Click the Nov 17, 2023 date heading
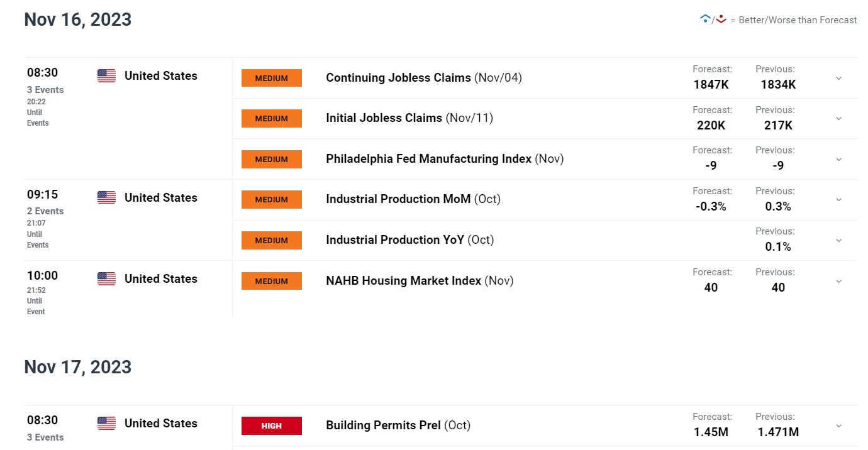868x450 pixels. [78, 367]
